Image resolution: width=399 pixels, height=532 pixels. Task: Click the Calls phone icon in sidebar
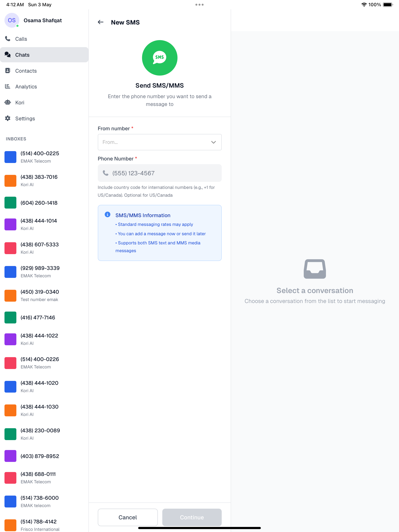[8, 39]
